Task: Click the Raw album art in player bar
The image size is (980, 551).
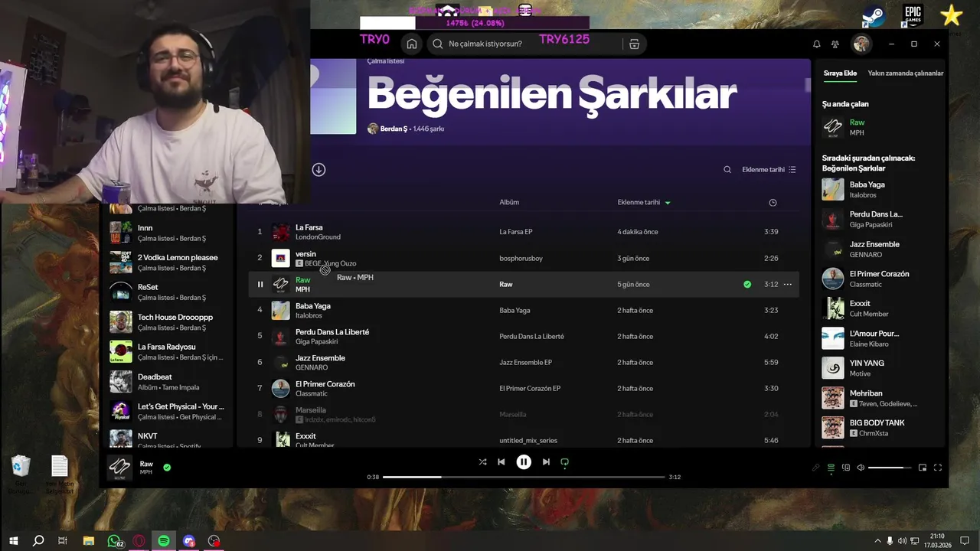Action: pyautogui.click(x=119, y=467)
